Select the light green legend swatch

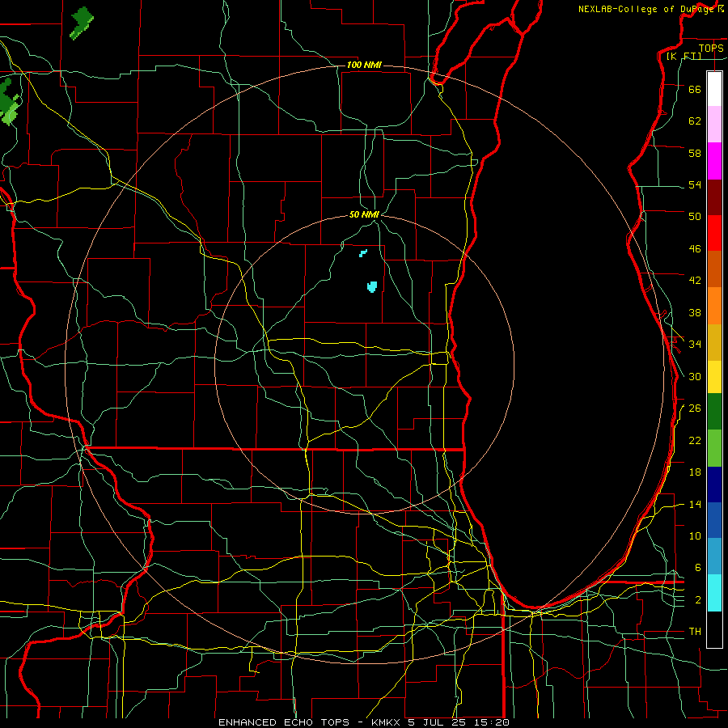tap(714, 448)
